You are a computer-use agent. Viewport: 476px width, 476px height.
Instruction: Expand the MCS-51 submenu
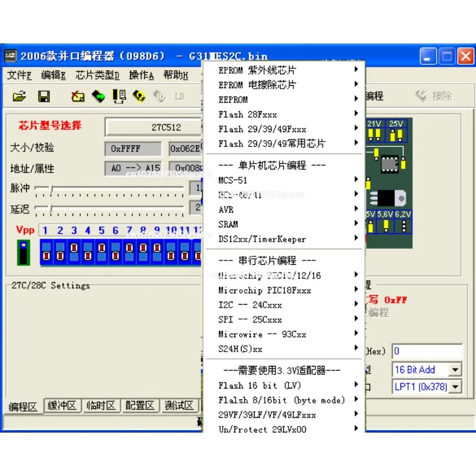click(x=284, y=180)
